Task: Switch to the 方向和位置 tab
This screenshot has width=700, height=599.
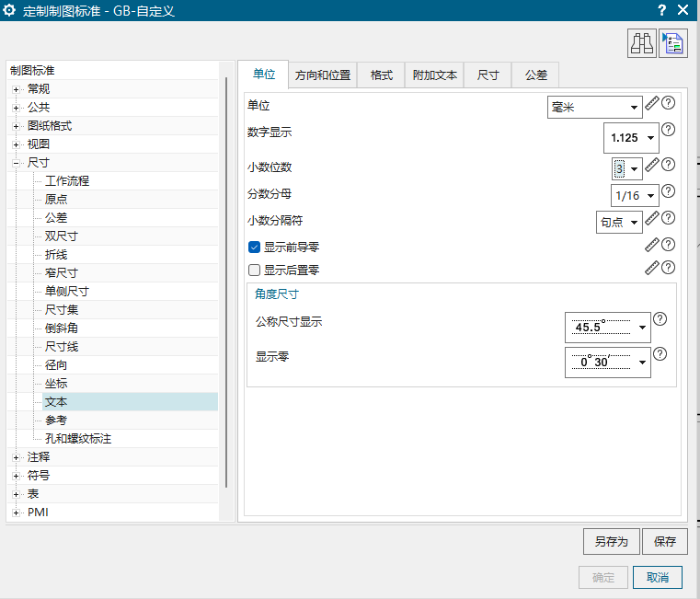Action: (322, 75)
